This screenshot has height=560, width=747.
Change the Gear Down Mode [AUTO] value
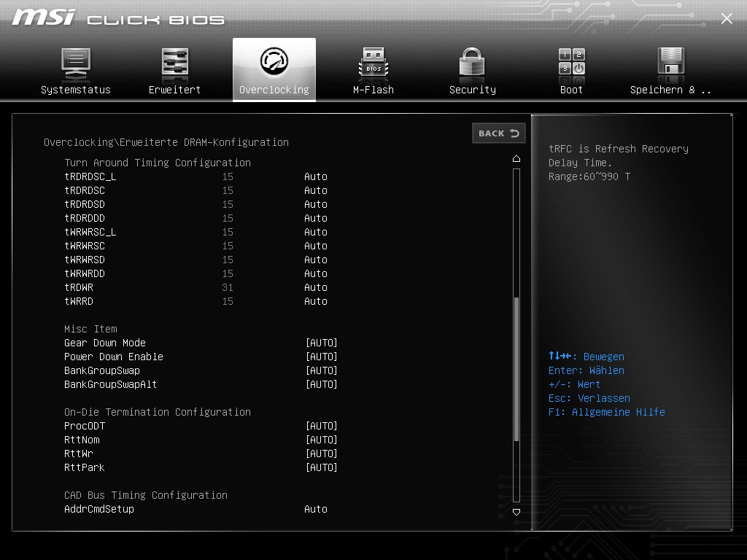click(x=322, y=343)
